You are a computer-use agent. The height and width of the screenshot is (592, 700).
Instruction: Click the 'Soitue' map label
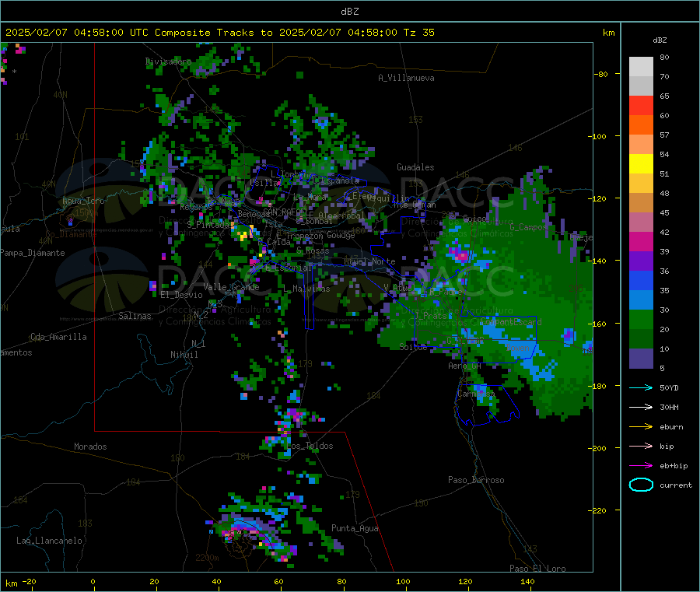tap(413, 346)
